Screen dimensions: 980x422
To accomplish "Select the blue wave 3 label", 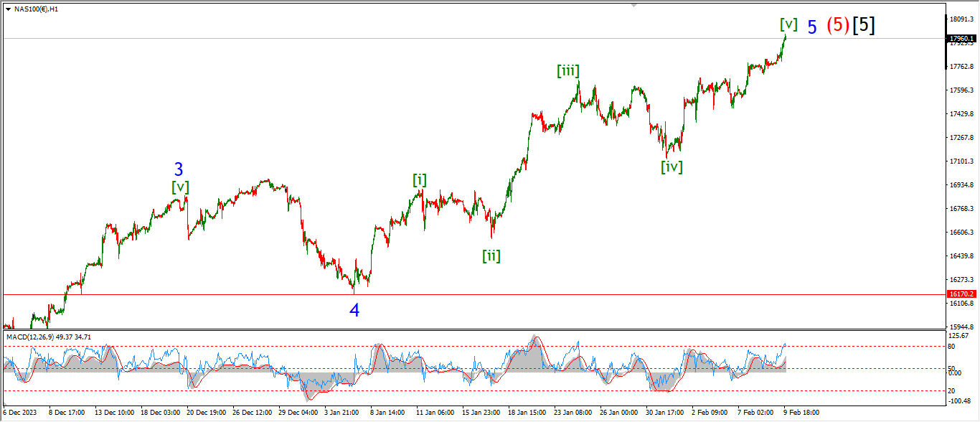I will tap(179, 170).
